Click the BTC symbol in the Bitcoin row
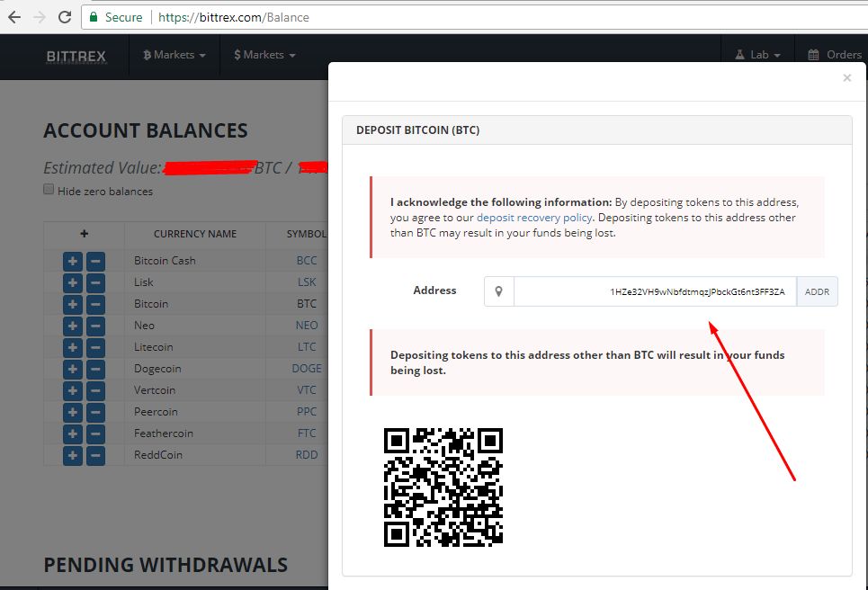This screenshot has height=590, width=868. pos(307,304)
